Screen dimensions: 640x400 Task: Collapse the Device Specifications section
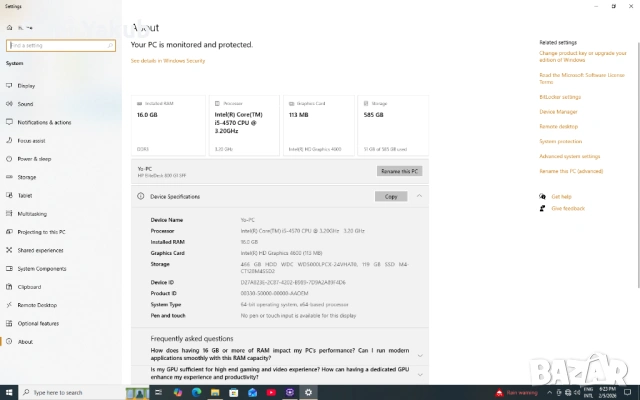pos(419,196)
